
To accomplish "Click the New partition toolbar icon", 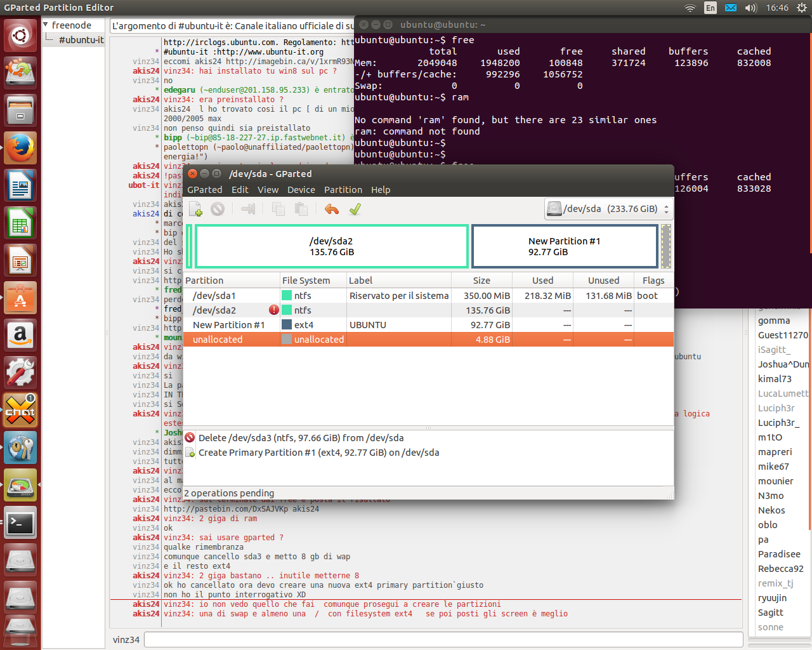I will point(195,209).
